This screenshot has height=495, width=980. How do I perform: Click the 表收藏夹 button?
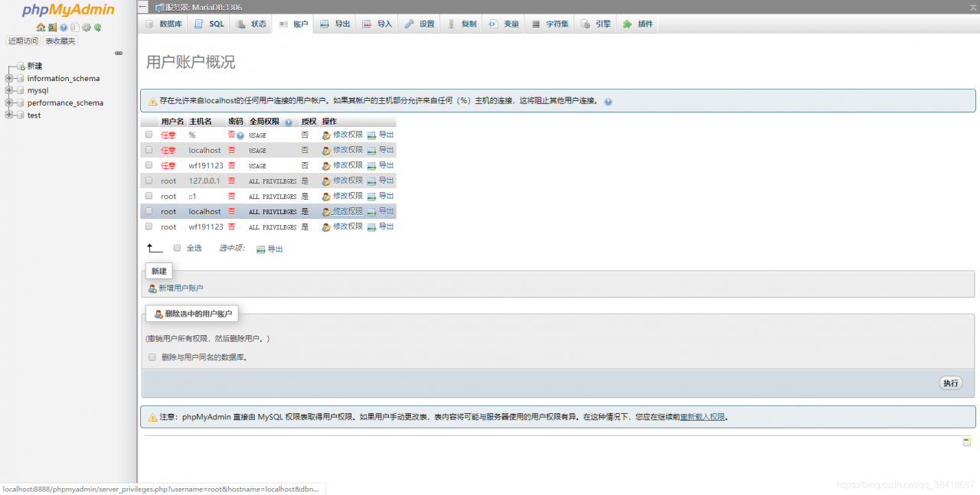[x=60, y=41]
